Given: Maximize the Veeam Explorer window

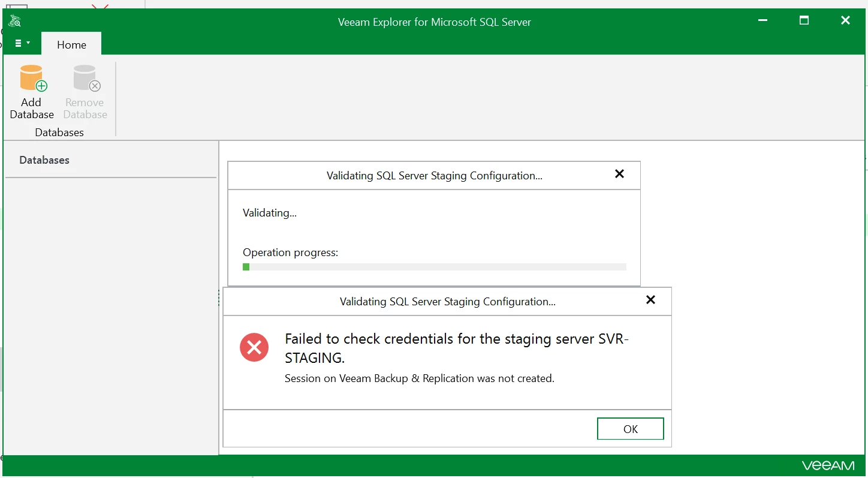Looking at the screenshot, I should pos(804,20).
